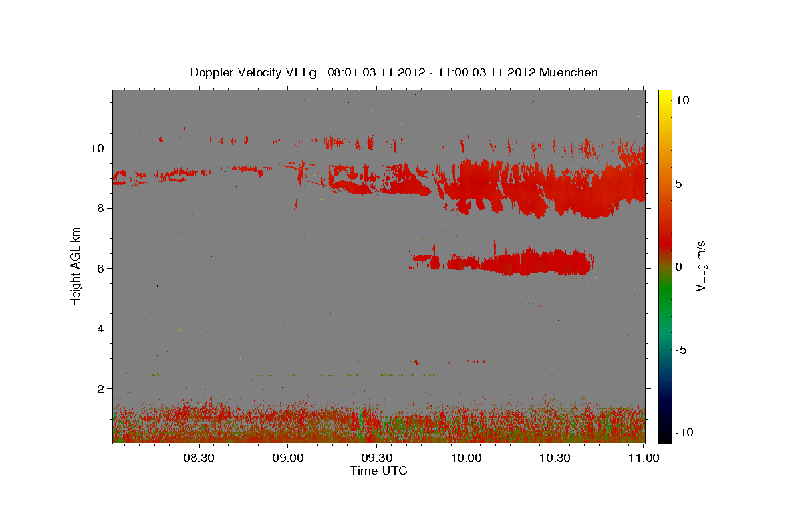Screen dimensions: 798x532
Task: Click the 10:30 time tick label
Action: tap(555, 458)
